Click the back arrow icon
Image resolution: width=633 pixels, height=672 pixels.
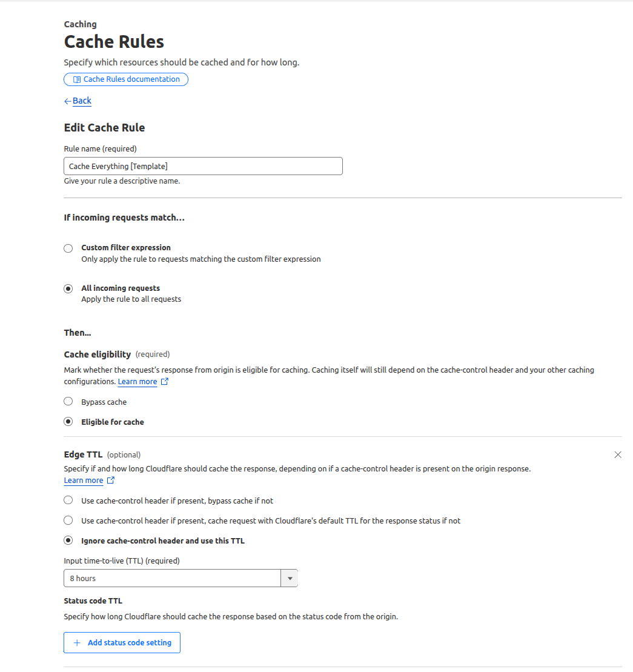(x=67, y=101)
